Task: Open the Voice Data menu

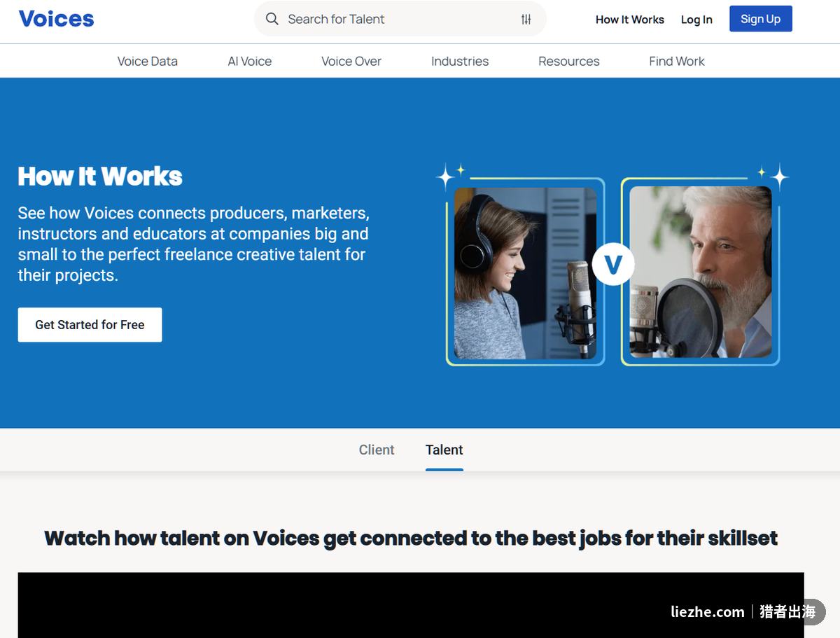Action: pos(148,61)
